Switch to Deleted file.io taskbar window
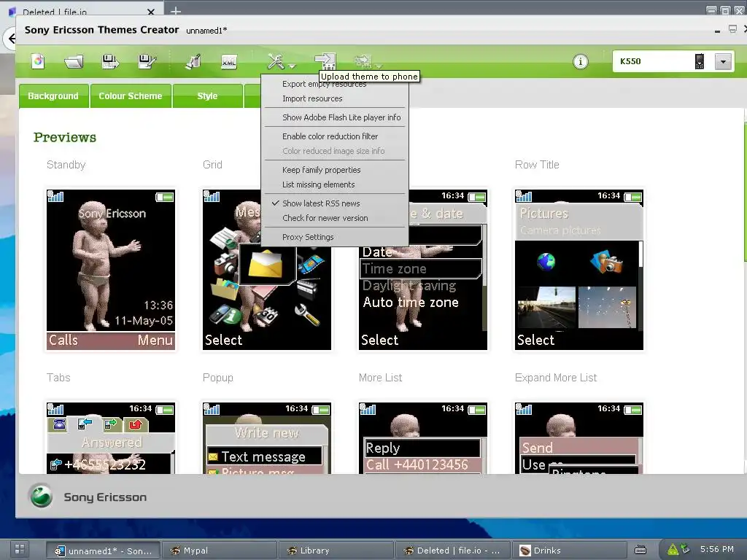Screen dimensions: 747x560 [x=453, y=551]
